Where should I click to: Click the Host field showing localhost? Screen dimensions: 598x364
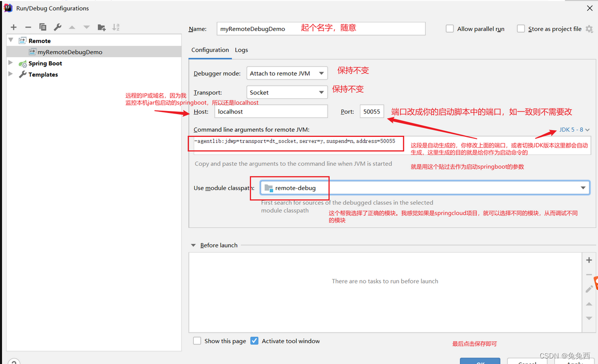(271, 112)
